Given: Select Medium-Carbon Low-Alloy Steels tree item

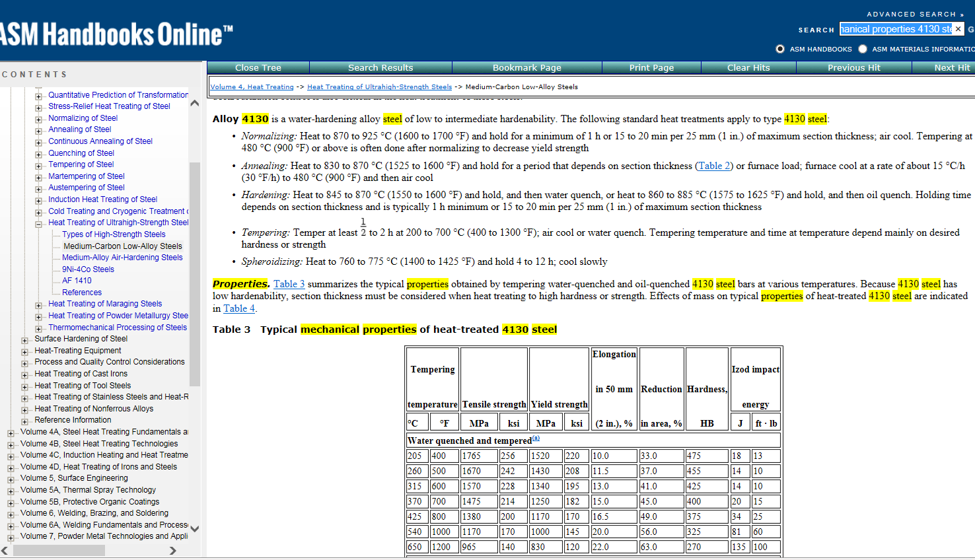Looking at the screenshot, I should click(x=123, y=246).
